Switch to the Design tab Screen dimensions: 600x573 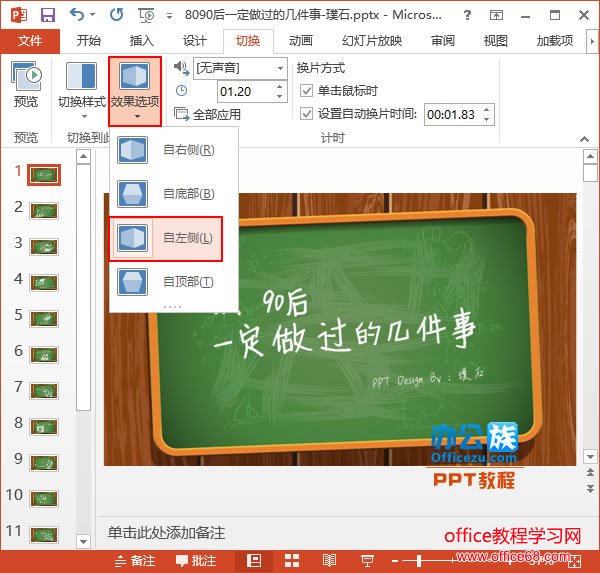[x=194, y=41]
